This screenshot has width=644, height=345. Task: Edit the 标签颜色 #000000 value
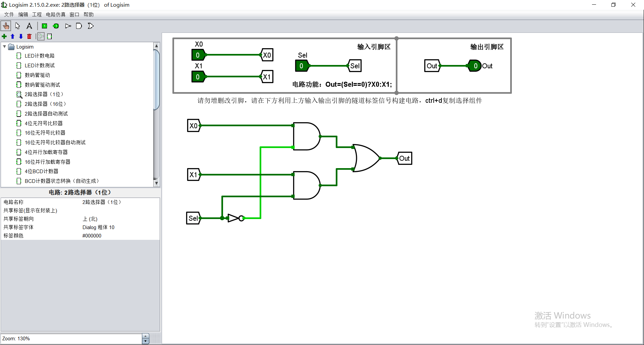point(92,235)
